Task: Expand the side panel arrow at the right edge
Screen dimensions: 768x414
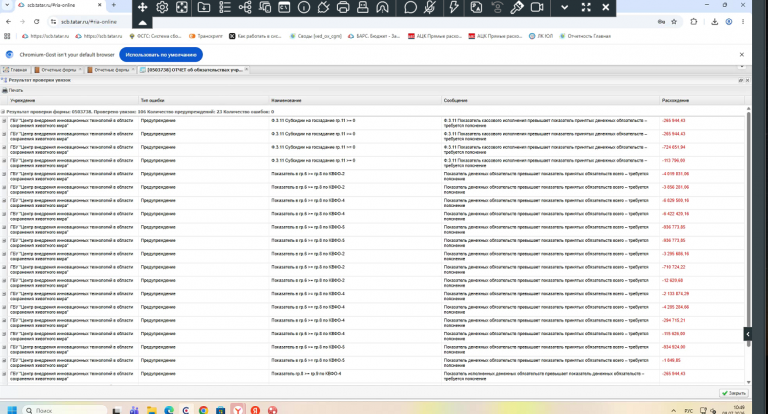Action: [747, 334]
